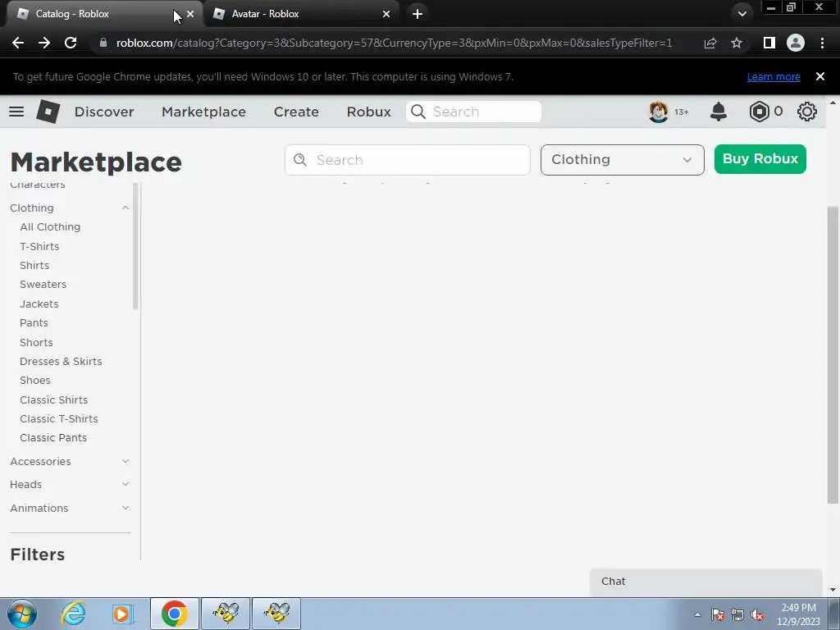
Task: Bookmark this page with the star
Action: tap(737, 43)
